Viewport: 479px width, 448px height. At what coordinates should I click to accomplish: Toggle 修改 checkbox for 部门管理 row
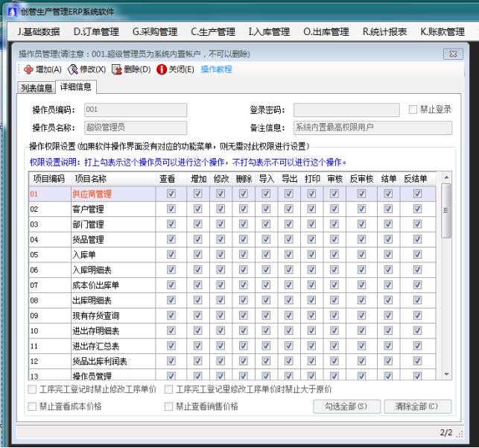tap(221, 224)
